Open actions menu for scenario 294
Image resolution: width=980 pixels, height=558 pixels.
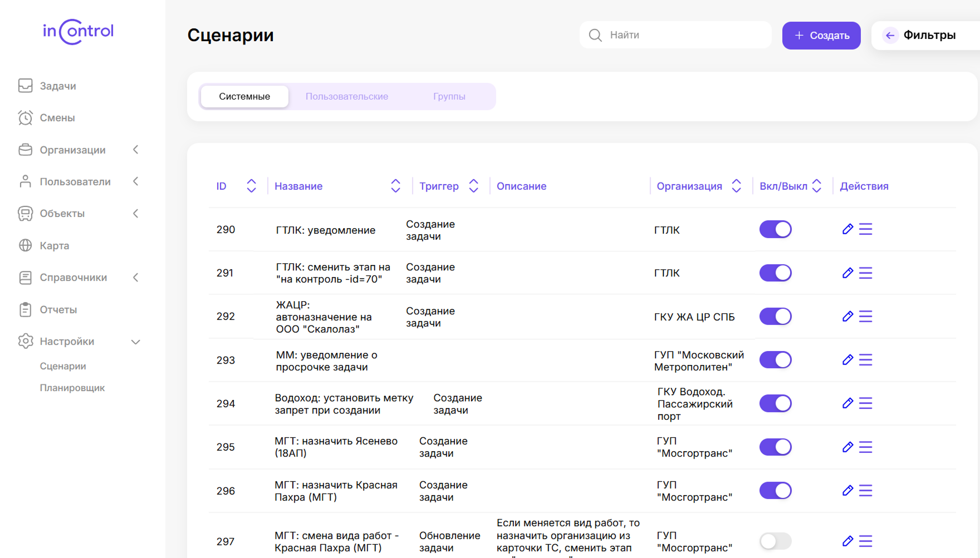[x=866, y=403]
